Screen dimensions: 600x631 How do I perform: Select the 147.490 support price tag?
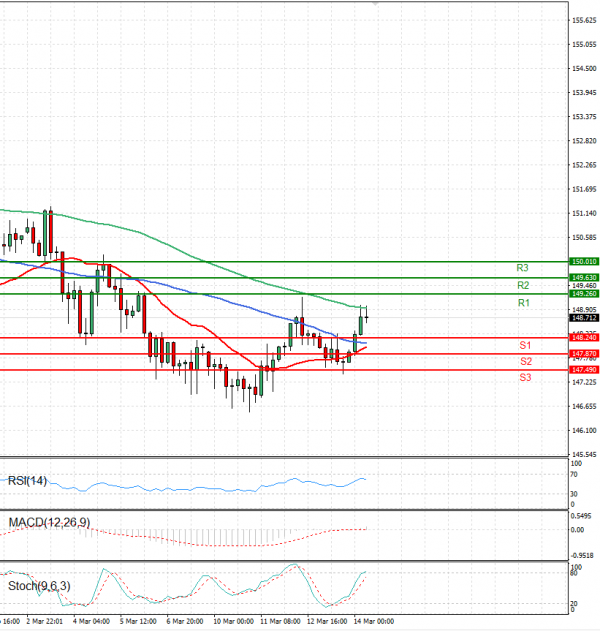[584, 370]
